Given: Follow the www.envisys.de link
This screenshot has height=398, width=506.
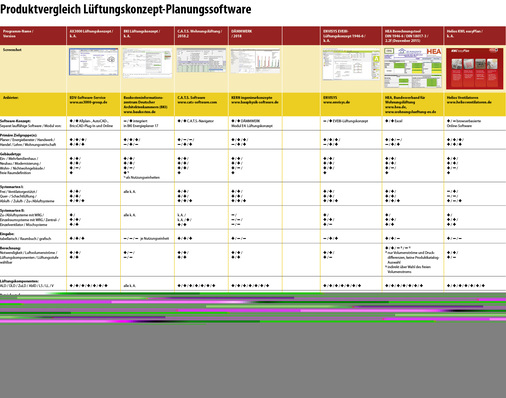Looking at the screenshot, I should tap(336, 102).
